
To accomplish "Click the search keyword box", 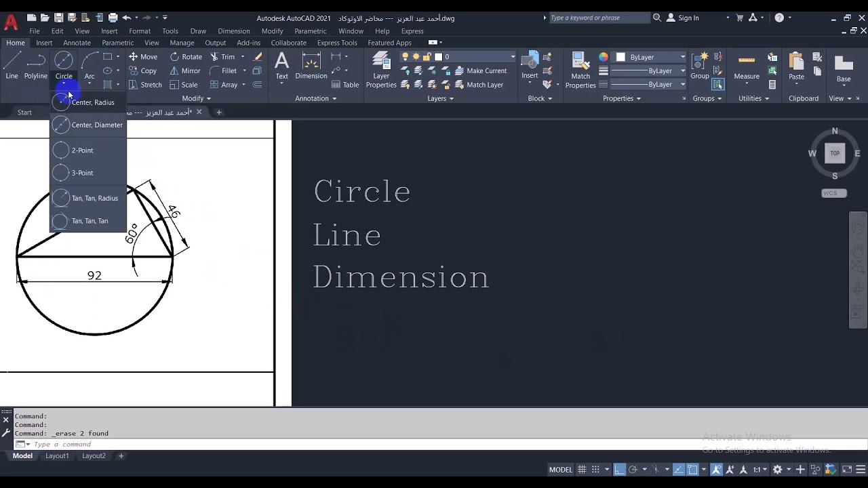I will [598, 18].
